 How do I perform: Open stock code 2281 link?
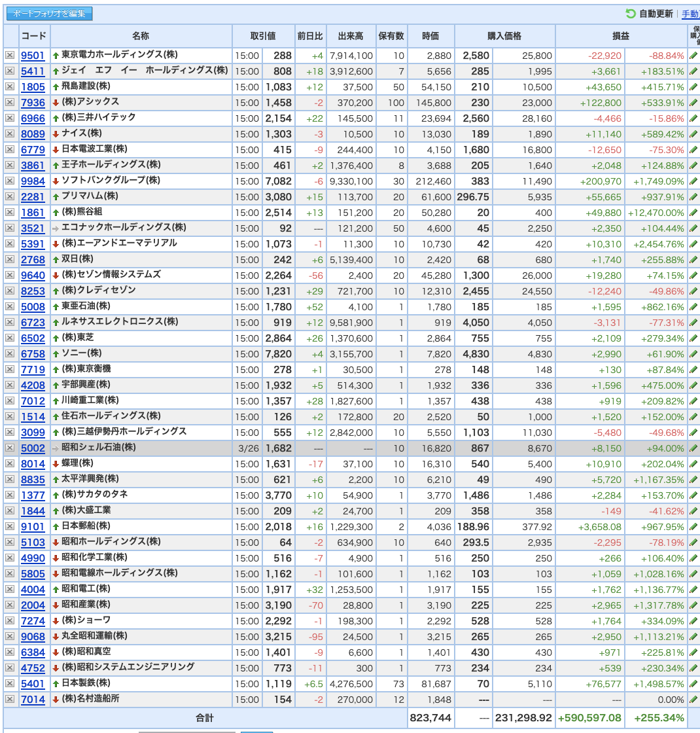33,197
